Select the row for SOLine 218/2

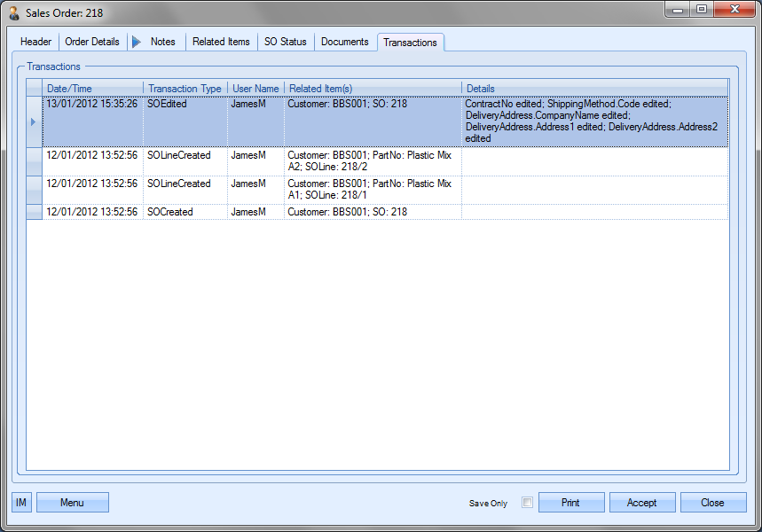pyautogui.click(x=178, y=156)
